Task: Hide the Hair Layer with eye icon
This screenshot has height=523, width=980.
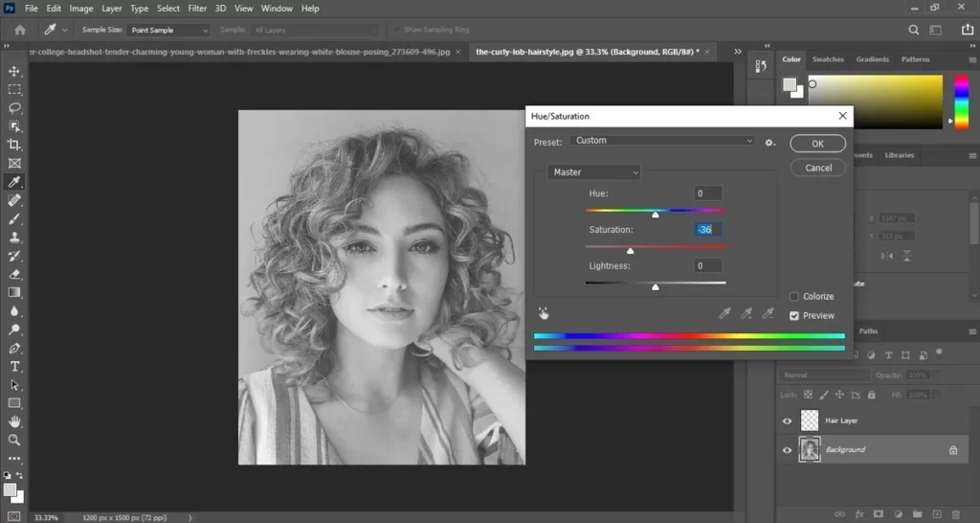Action: 787,421
